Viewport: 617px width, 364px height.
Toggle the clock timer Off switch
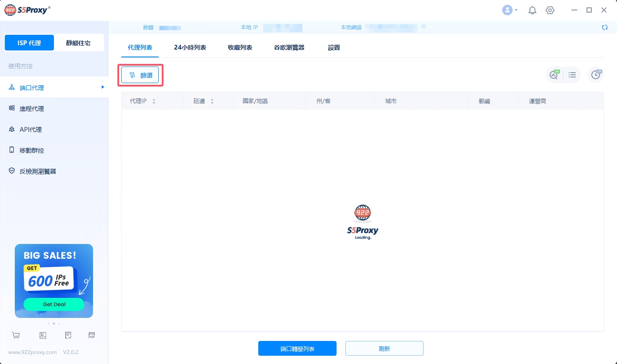click(596, 75)
